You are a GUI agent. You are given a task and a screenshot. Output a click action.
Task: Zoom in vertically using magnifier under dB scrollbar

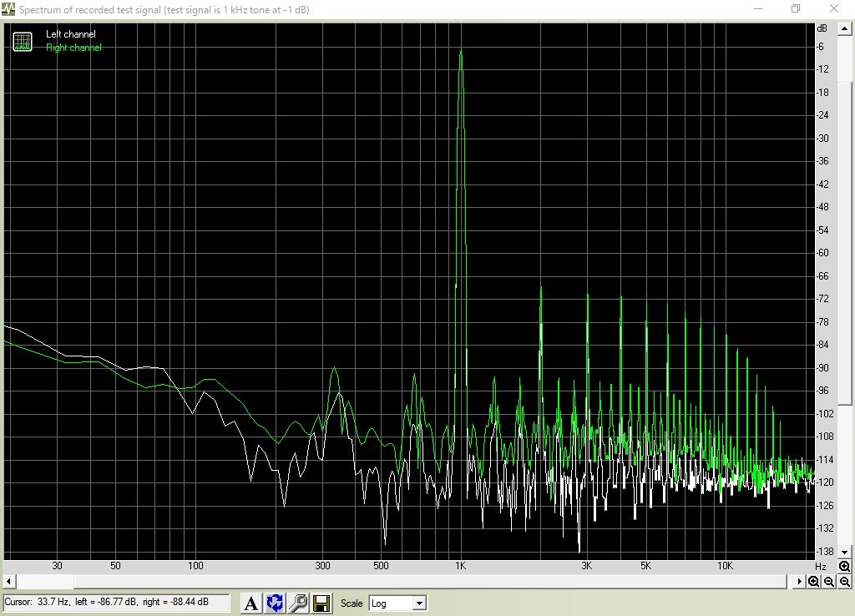click(845, 567)
